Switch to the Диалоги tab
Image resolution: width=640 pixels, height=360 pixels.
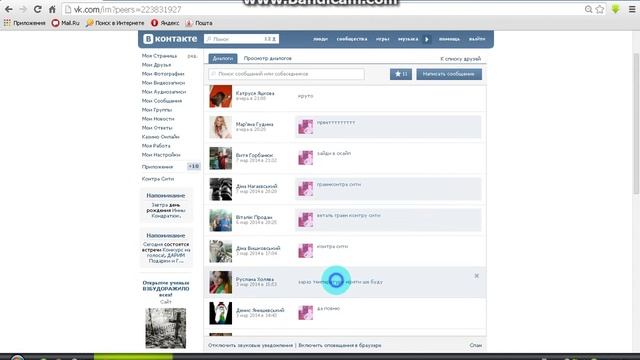[223, 58]
